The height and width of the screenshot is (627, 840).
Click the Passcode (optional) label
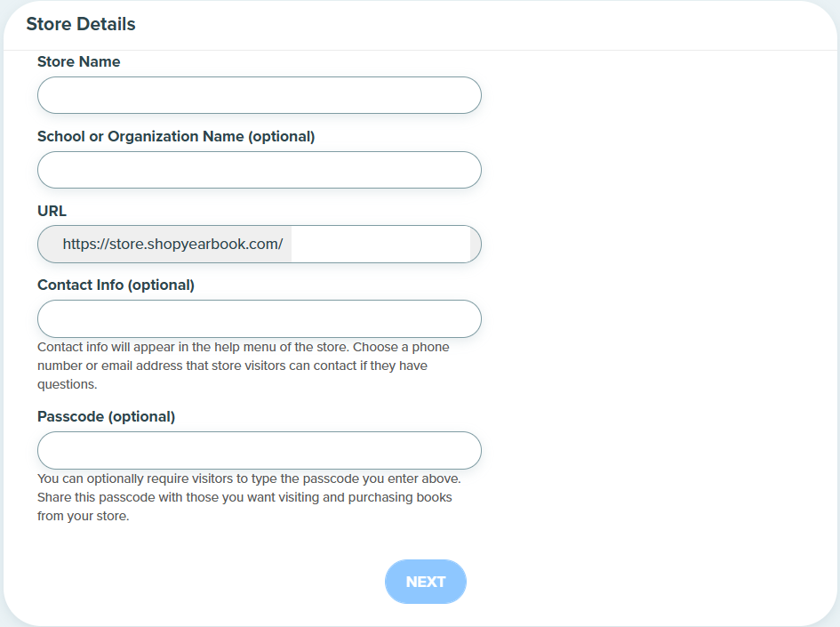point(106,417)
